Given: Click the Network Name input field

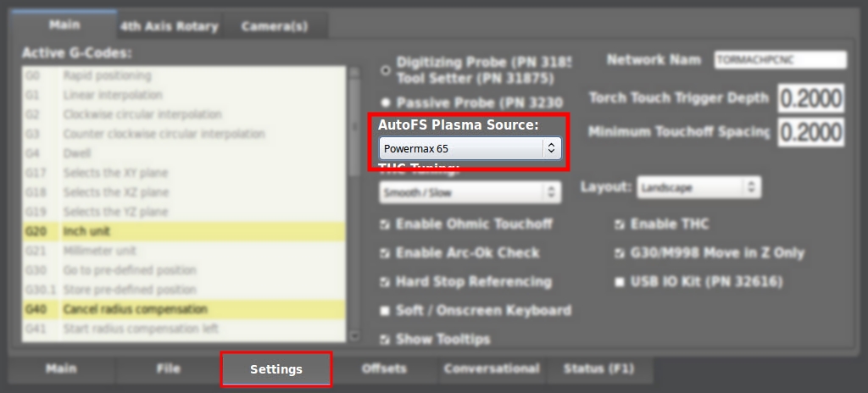Looking at the screenshot, I should pyautogui.click(x=779, y=60).
